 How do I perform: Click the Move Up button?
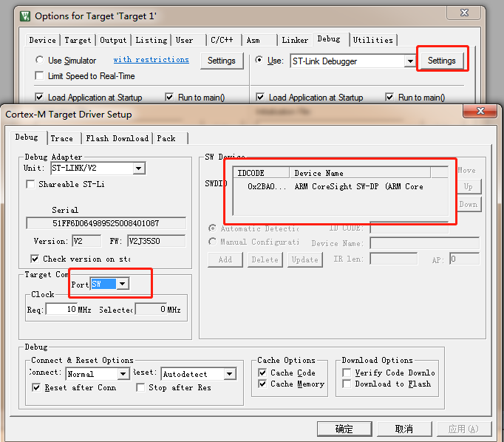469,186
